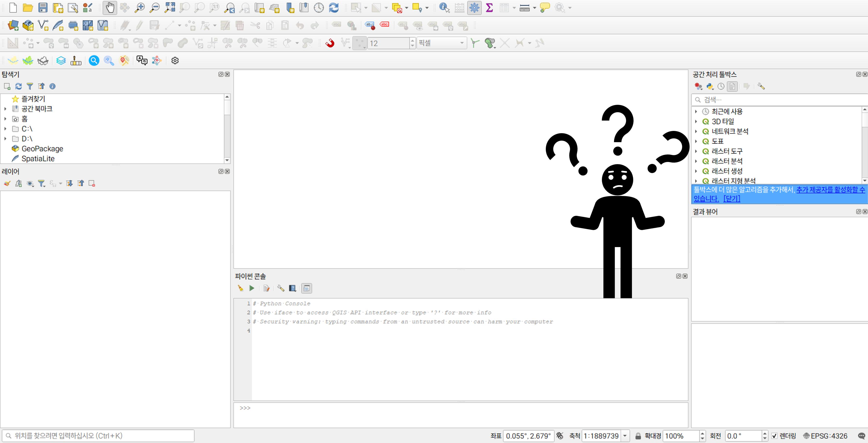The width and height of the screenshot is (868, 443).
Task: Select the Pan Map hand tool
Action: click(x=110, y=8)
